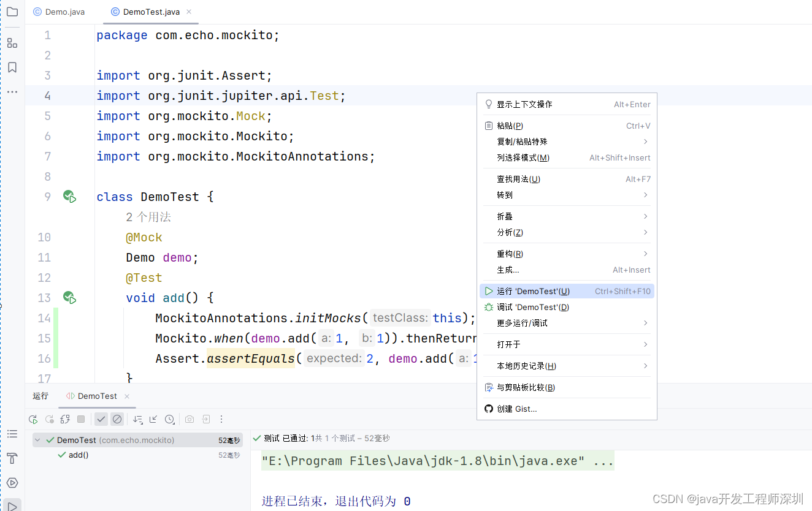Rerun the DemoTest test run

click(33, 419)
